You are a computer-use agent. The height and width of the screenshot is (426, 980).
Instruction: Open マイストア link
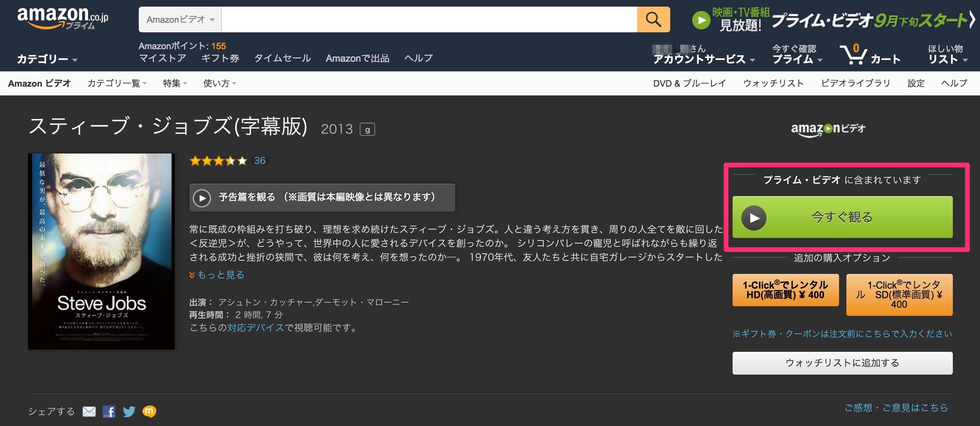(x=163, y=58)
